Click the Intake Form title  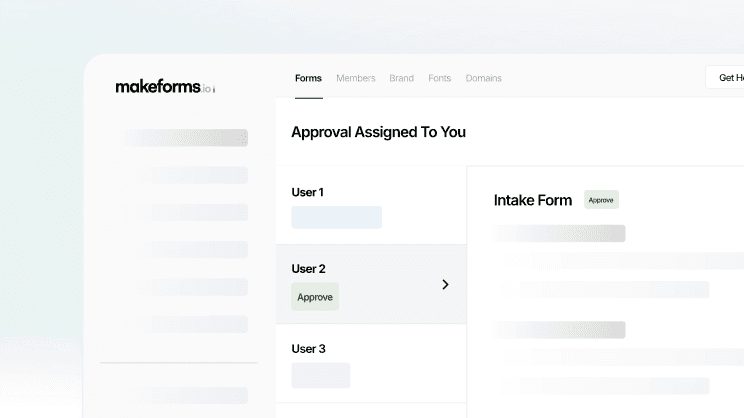(533, 200)
